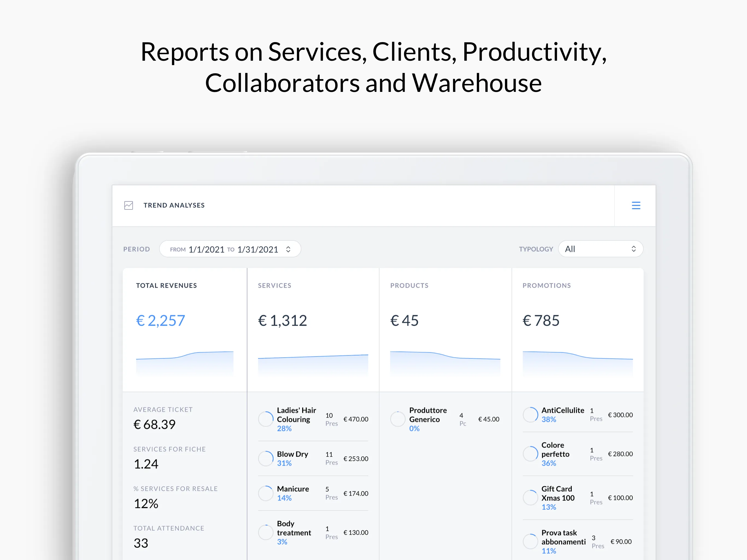
Task: Click the € 1,312 services value
Action: point(282,320)
